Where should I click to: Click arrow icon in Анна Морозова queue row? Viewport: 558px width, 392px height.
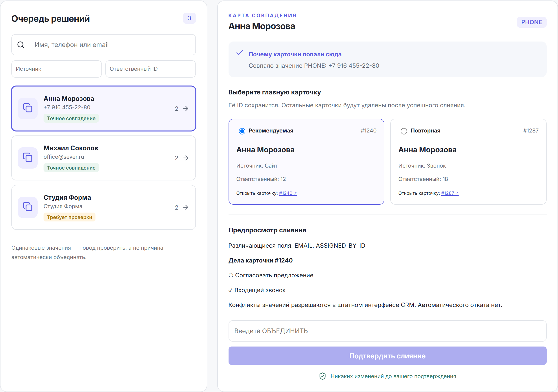[x=186, y=109]
